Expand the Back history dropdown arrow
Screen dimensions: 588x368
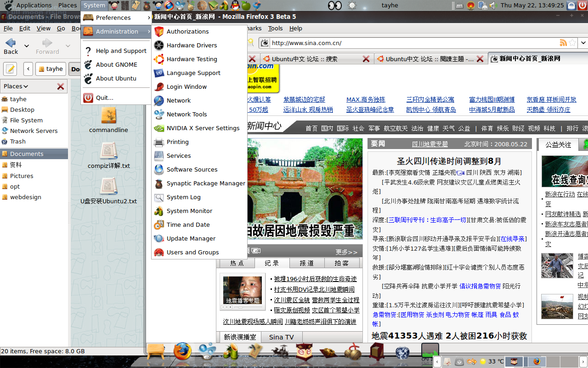26,46
